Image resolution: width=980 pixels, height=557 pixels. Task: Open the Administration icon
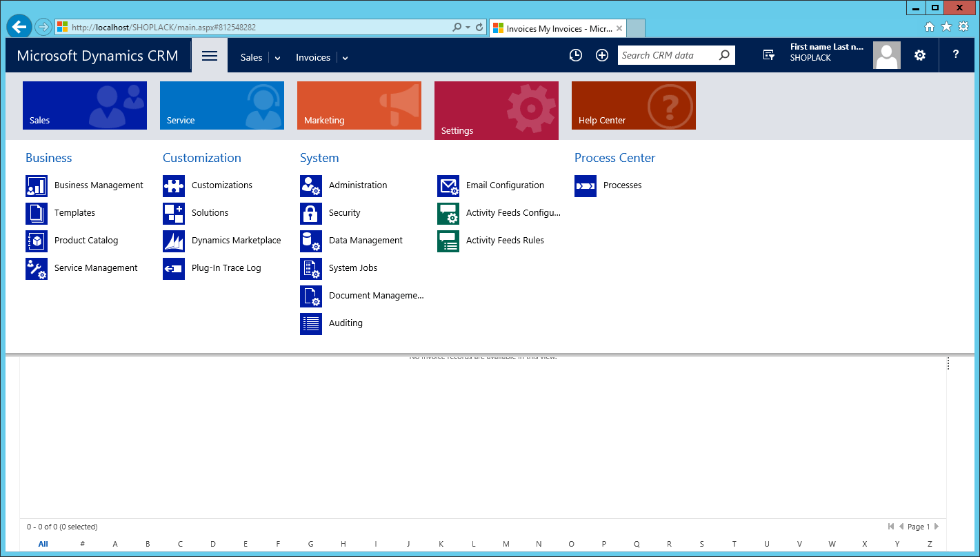[x=311, y=185]
